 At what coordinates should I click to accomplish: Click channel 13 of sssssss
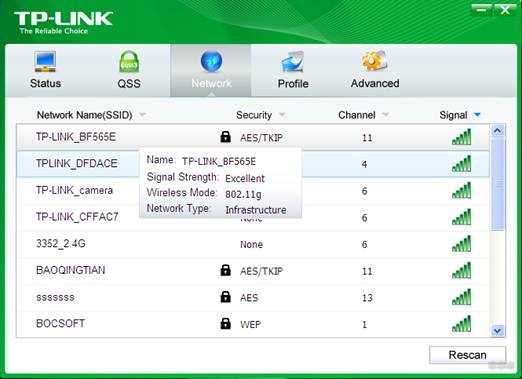[x=367, y=298]
